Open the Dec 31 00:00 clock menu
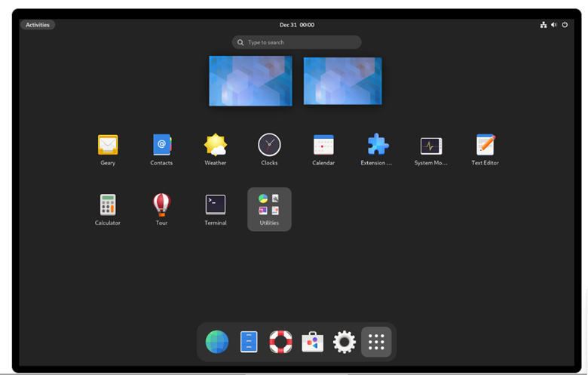The image size is (588, 375). point(296,25)
